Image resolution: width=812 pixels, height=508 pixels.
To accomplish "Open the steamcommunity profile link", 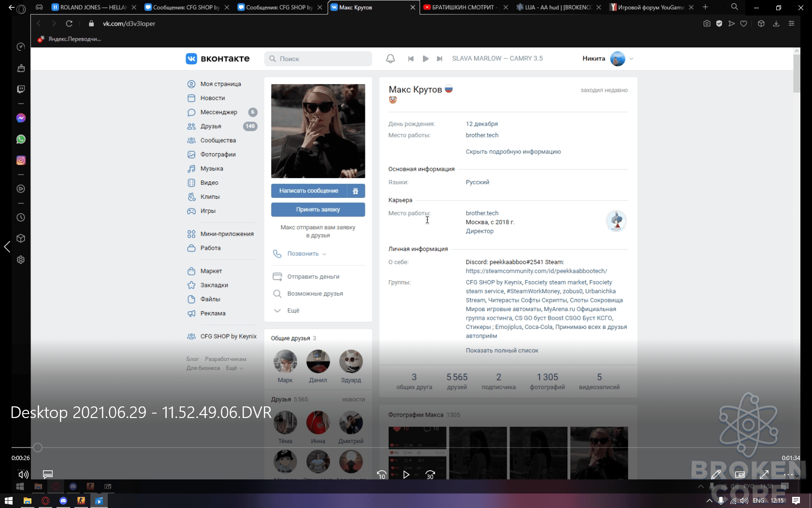I will [x=536, y=271].
